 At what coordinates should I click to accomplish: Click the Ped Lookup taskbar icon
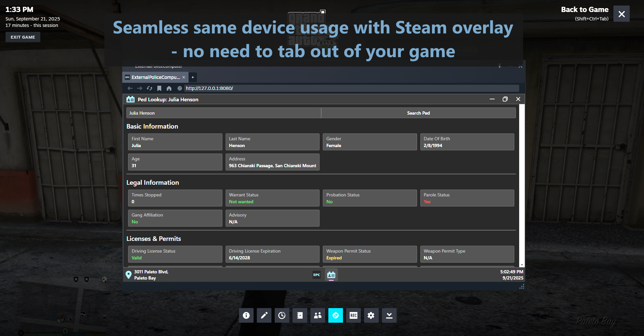pyautogui.click(x=331, y=275)
